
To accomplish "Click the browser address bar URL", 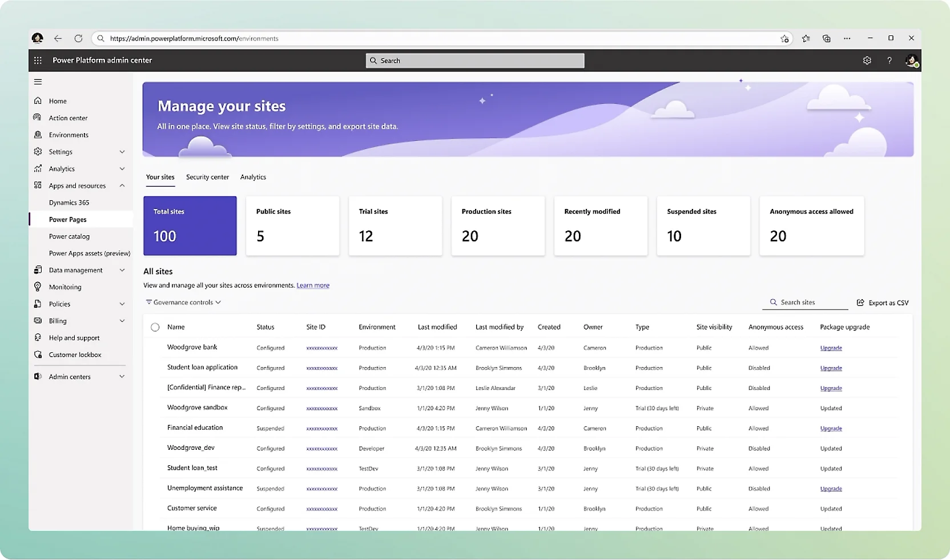I will pyautogui.click(x=194, y=38).
